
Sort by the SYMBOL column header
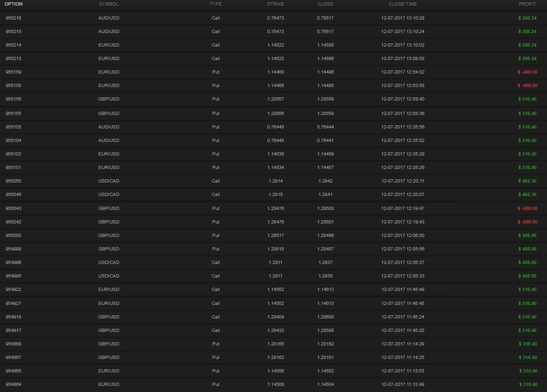pyautogui.click(x=109, y=4)
